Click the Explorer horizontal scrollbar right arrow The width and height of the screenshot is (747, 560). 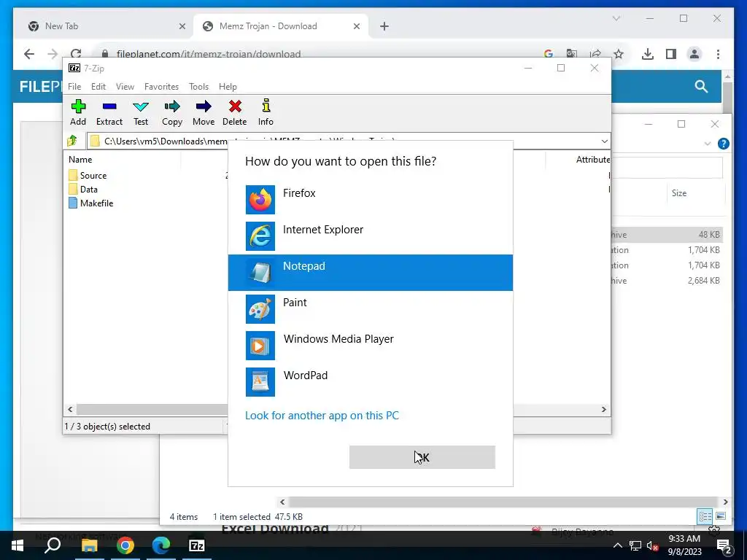(725, 502)
